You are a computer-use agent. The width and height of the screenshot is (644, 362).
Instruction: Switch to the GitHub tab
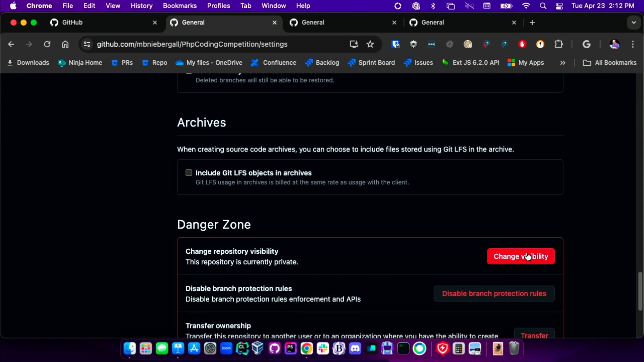pos(101,22)
